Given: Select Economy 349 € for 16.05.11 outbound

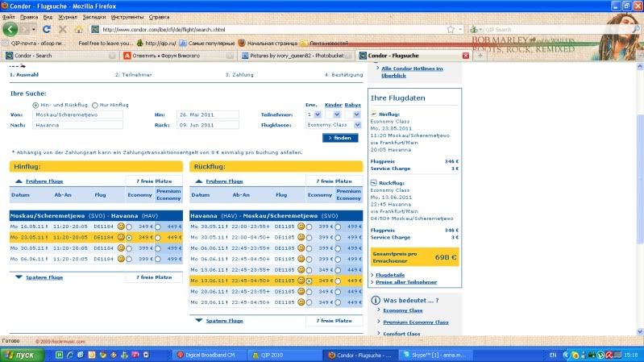Looking at the screenshot, I should pyautogui.click(x=129, y=227).
